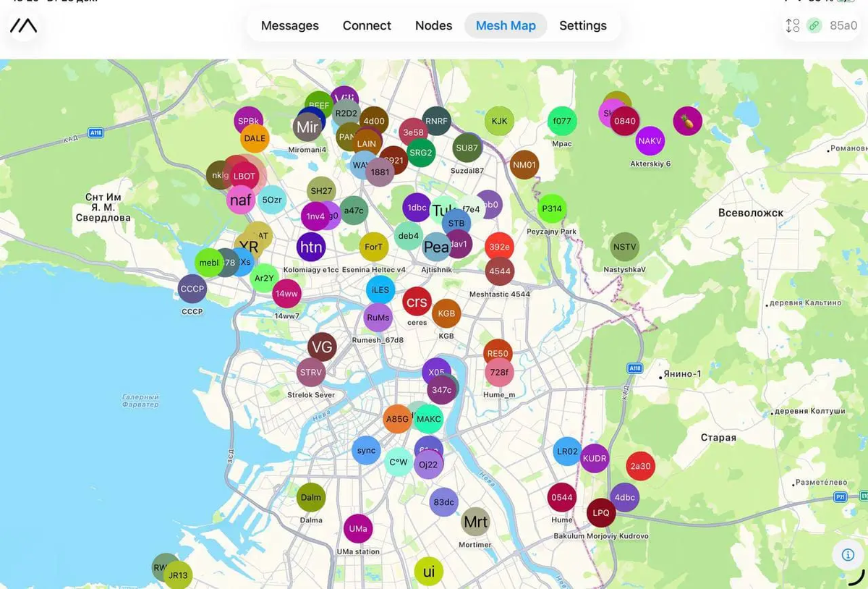Select the KGB node marker
Screen dimensions: 868x589
pyautogui.click(x=446, y=313)
